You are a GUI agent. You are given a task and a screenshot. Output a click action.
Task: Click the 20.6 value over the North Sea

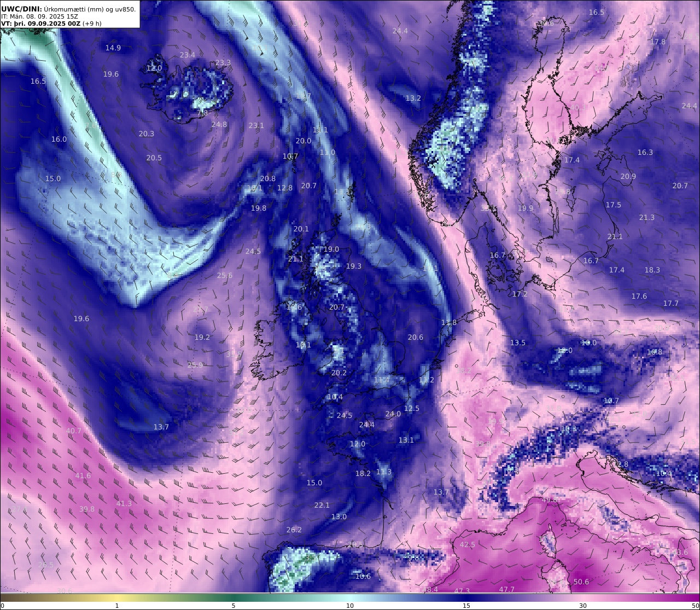click(x=415, y=337)
